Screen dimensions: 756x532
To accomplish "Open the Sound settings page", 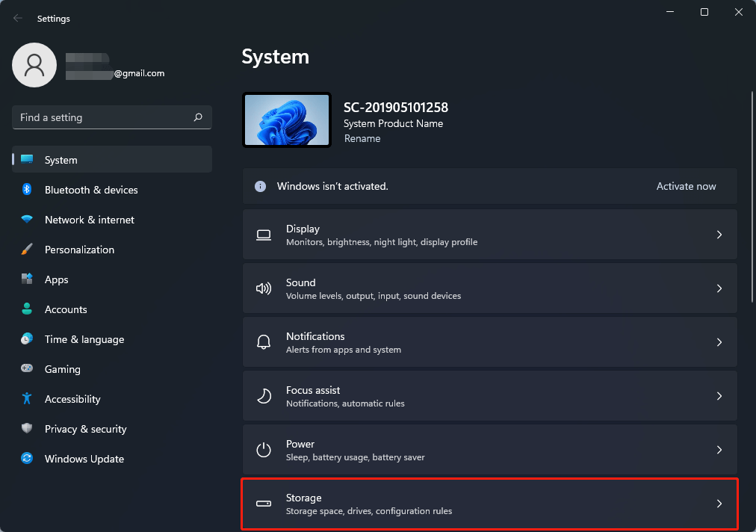I will (490, 288).
